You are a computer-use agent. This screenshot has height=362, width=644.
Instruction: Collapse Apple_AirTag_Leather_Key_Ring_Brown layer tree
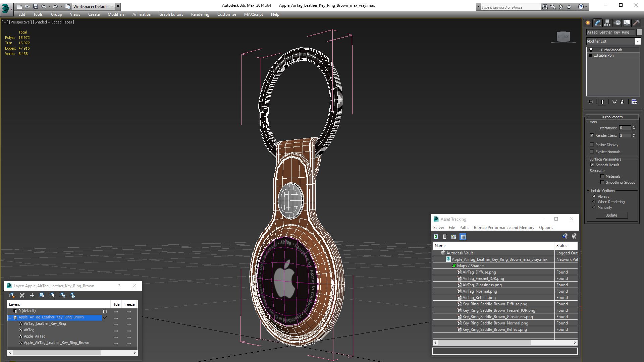[x=10, y=317]
